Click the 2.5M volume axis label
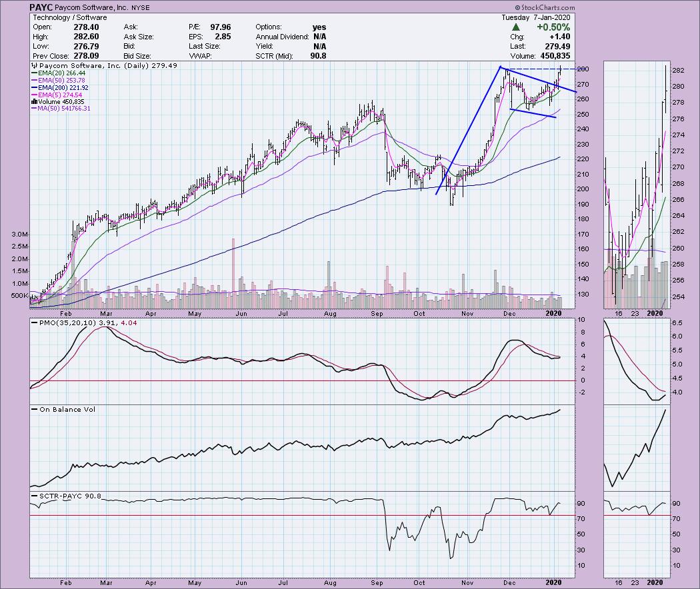 coord(20,247)
